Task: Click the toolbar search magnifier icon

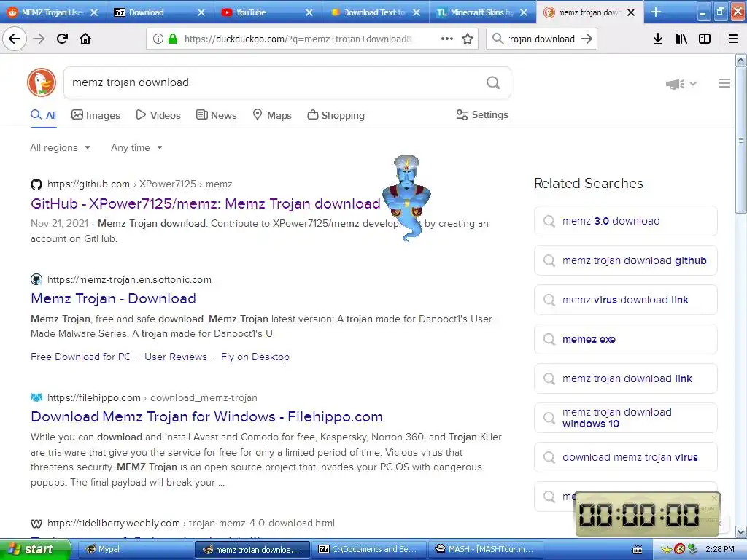Action: click(x=498, y=39)
